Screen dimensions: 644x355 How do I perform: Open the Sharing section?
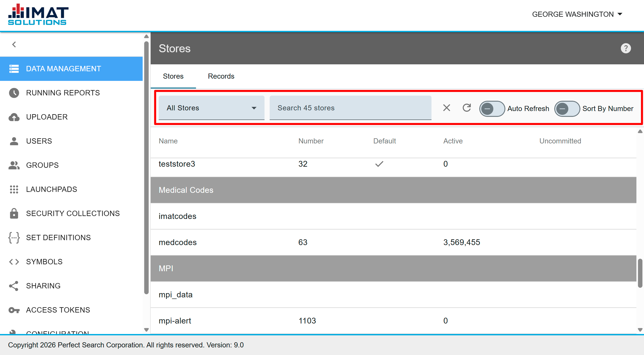tap(71, 286)
